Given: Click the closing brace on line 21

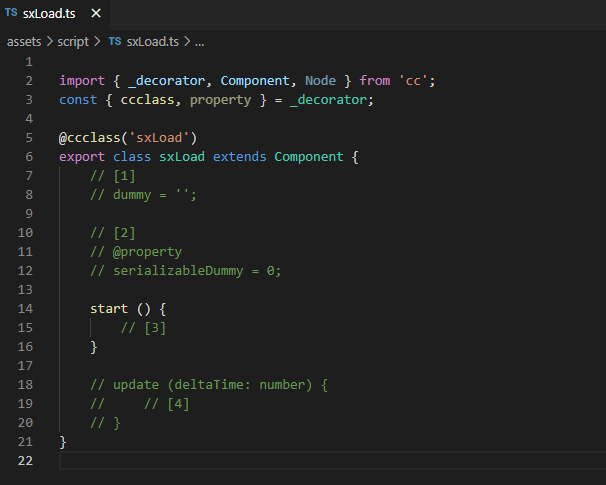Looking at the screenshot, I should pyautogui.click(x=63, y=442).
